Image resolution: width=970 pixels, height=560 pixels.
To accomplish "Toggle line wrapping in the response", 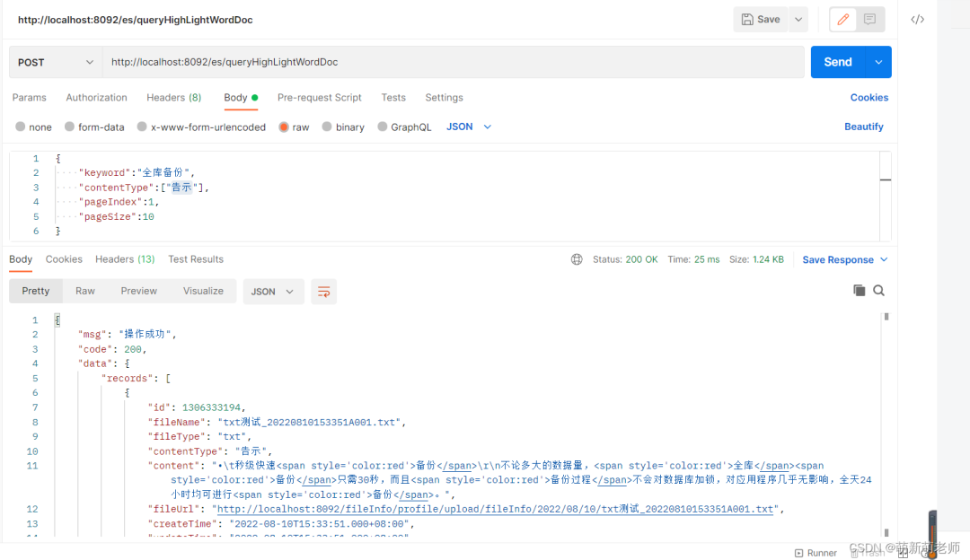I will (x=323, y=290).
